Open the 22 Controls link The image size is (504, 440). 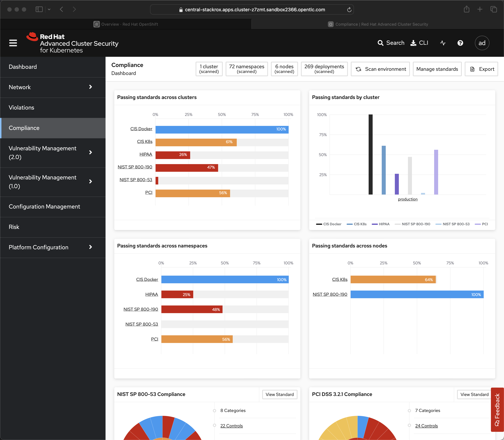(x=231, y=426)
